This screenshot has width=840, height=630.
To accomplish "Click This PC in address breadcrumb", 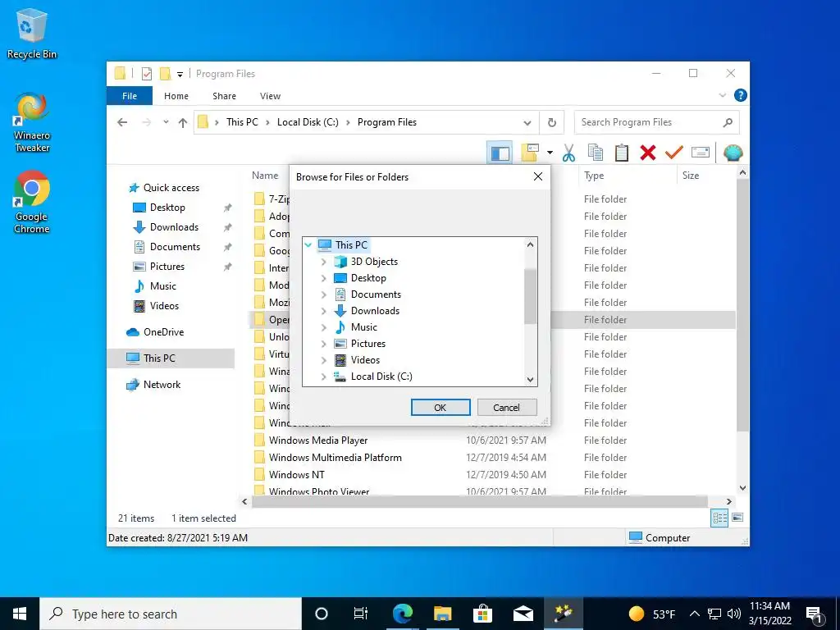I will tap(242, 122).
